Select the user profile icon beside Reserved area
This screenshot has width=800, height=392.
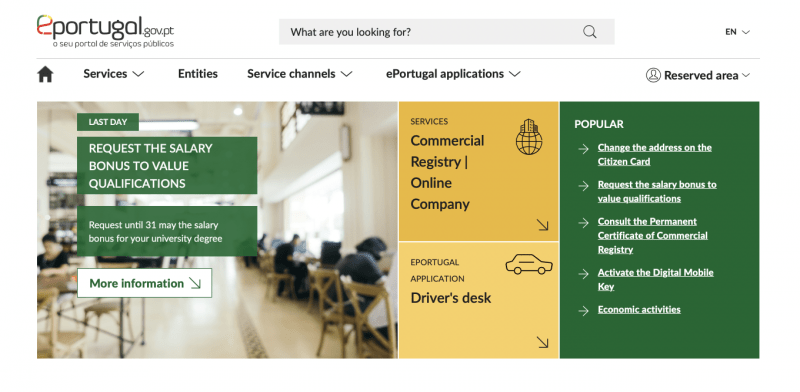tap(653, 75)
